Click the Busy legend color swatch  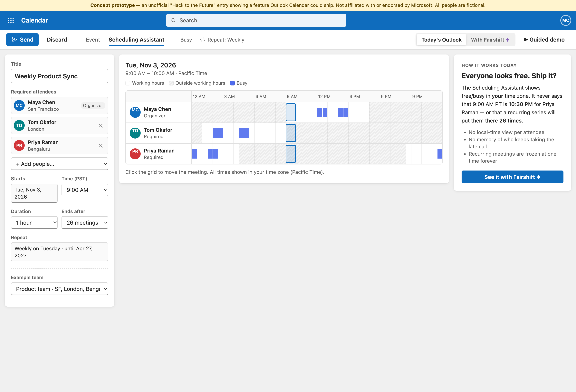(232, 83)
